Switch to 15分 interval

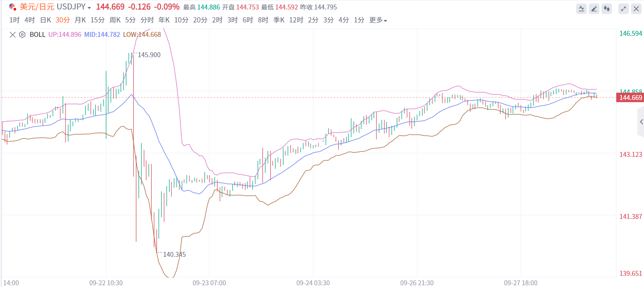pyautogui.click(x=97, y=20)
